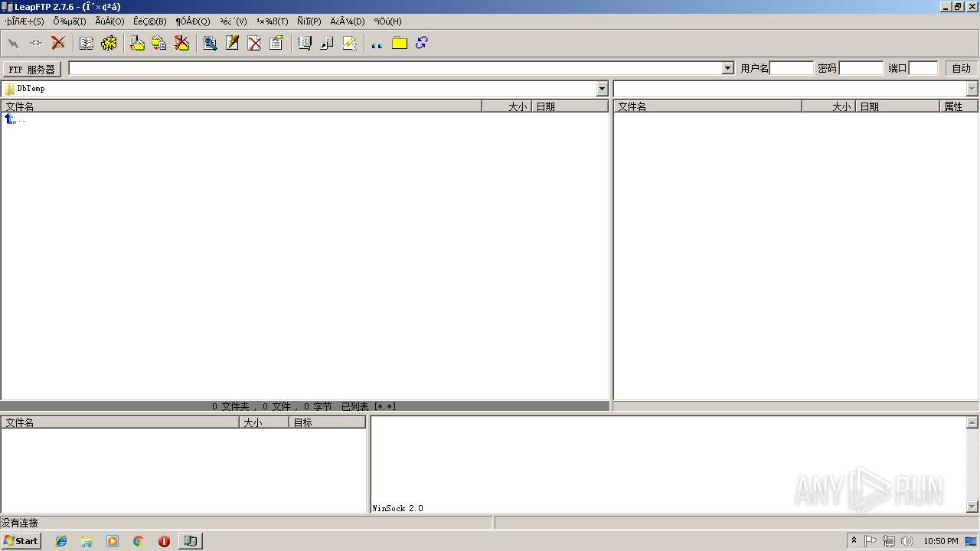
Task: Click the remote path input field
Action: (790, 89)
